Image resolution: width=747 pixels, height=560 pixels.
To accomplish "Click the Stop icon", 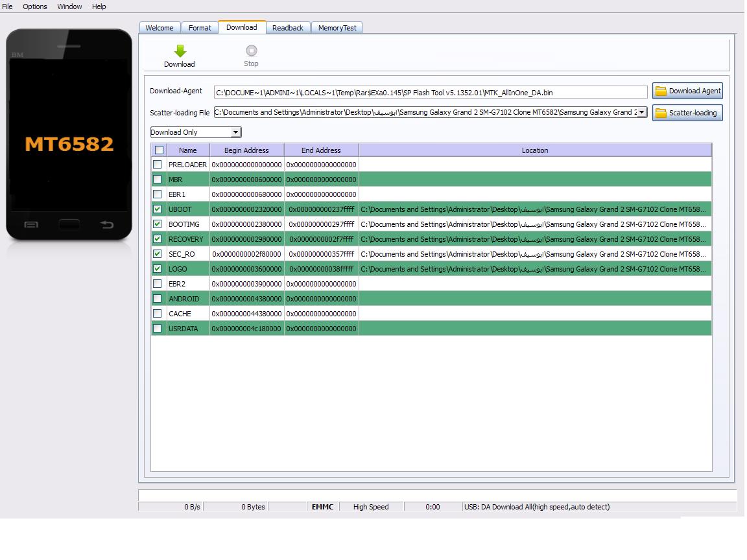I will 251,51.
